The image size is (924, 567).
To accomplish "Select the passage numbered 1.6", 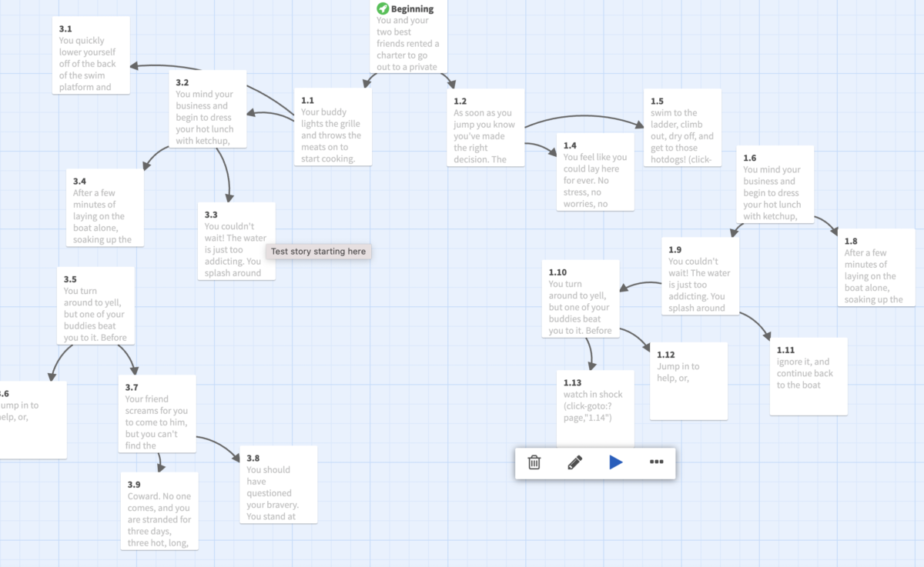I will click(x=775, y=185).
